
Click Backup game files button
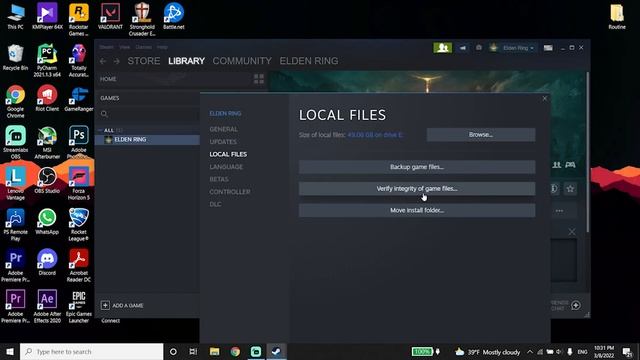[417, 167]
